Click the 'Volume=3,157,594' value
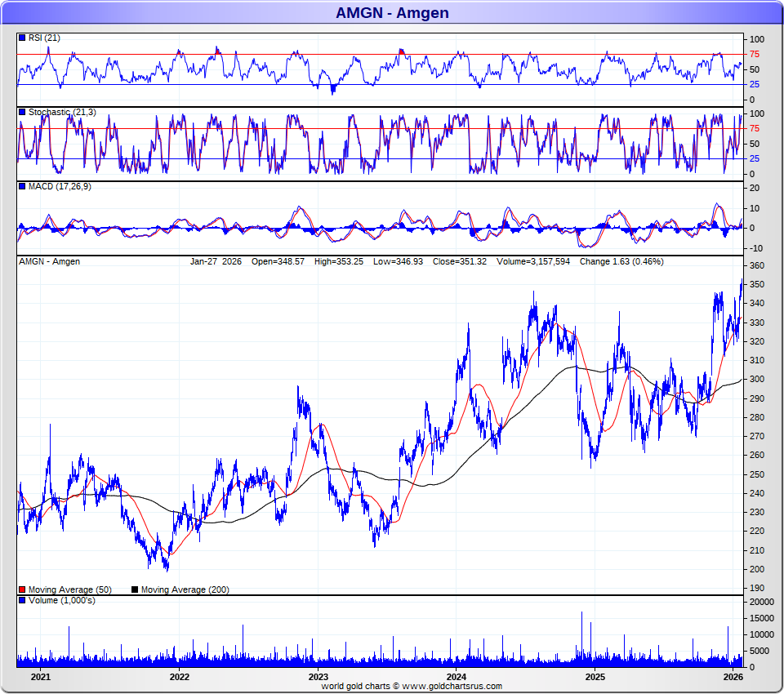The image size is (784, 694). [533, 261]
